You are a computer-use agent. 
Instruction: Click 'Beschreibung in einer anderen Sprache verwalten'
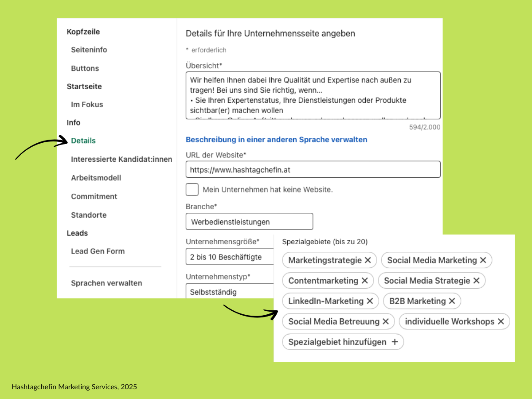pyautogui.click(x=276, y=140)
